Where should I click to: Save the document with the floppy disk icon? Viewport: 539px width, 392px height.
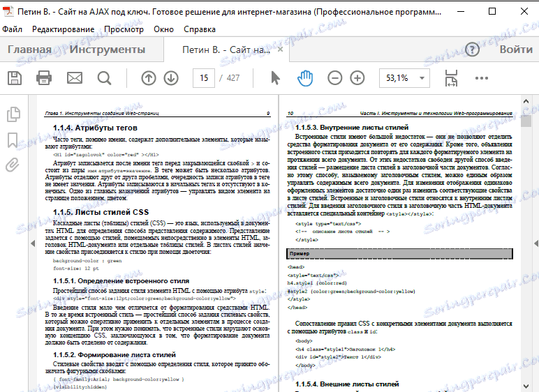tap(15, 78)
